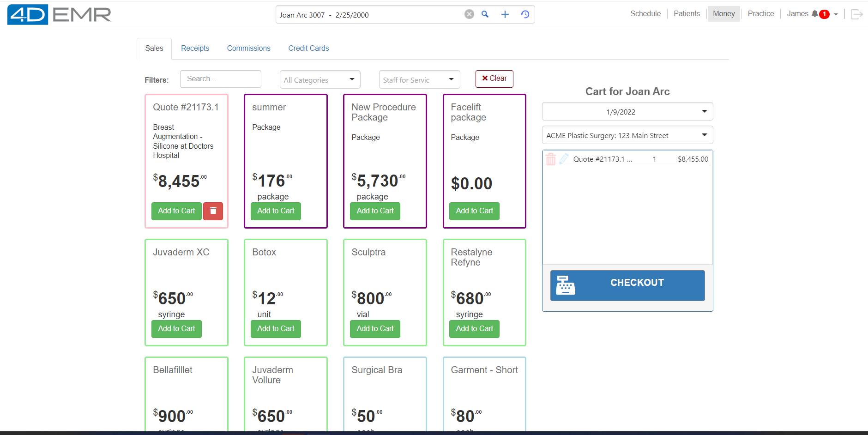The image size is (868, 435).
Task: Switch to the Sales tab
Action: click(154, 48)
